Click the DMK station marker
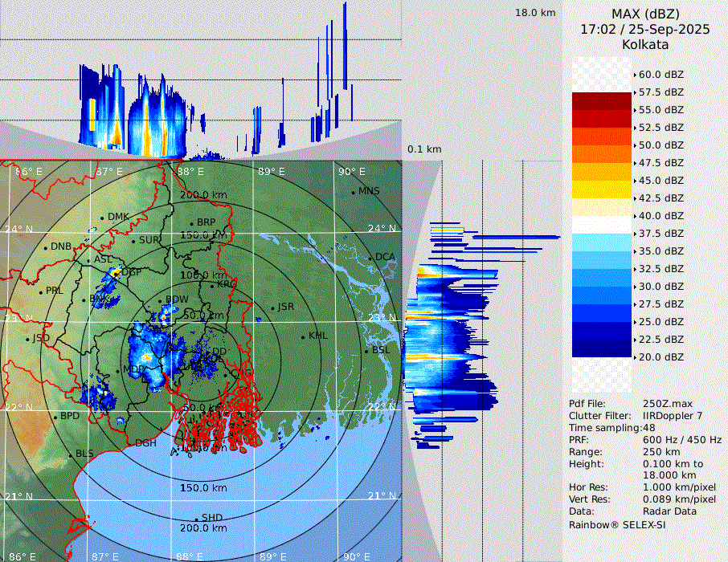This screenshot has height=562, width=728. 102,218
